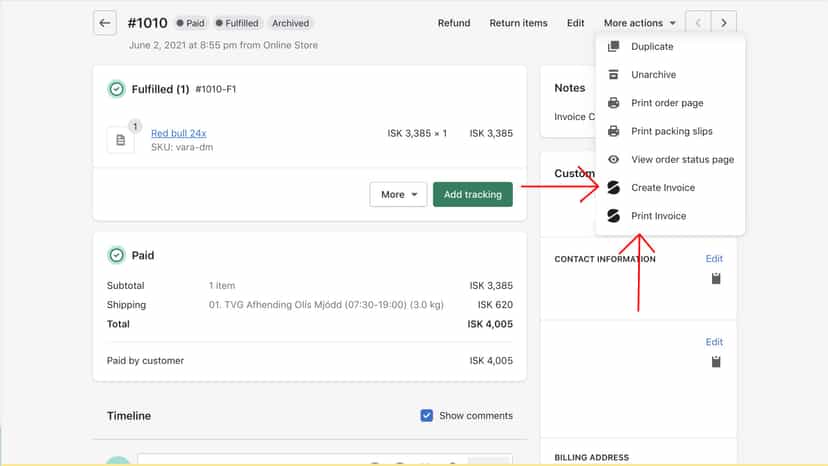The height and width of the screenshot is (466, 828).
Task: Click eye icon for order status page
Action: click(x=614, y=160)
